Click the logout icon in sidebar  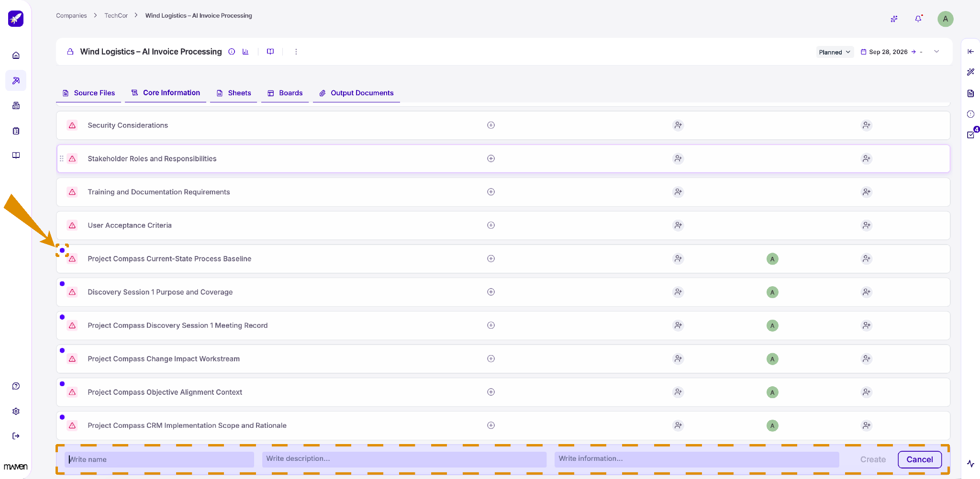click(x=16, y=436)
